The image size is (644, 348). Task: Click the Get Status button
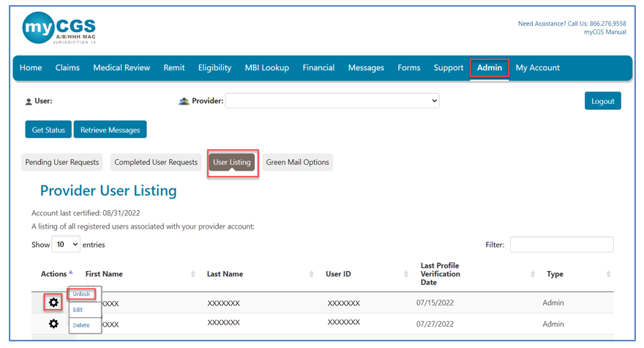48,130
